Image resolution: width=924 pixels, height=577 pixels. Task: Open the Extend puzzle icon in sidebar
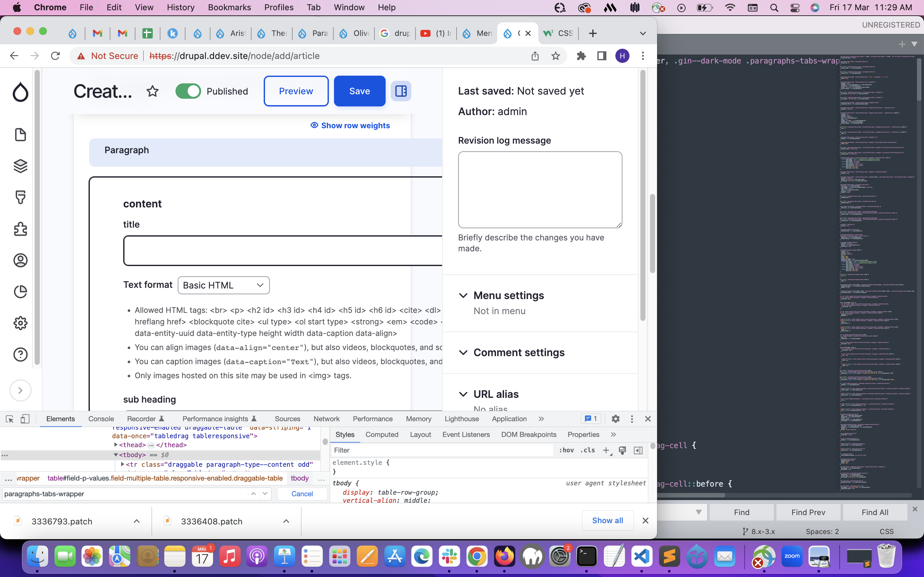(x=20, y=229)
